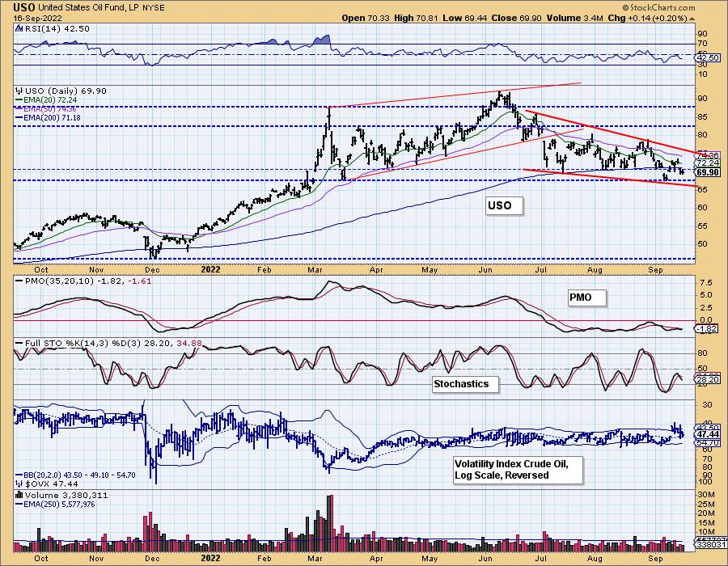Image resolution: width=728 pixels, height=566 pixels.
Task: Click the High 70.81 value in header
Action: [415, 18]
